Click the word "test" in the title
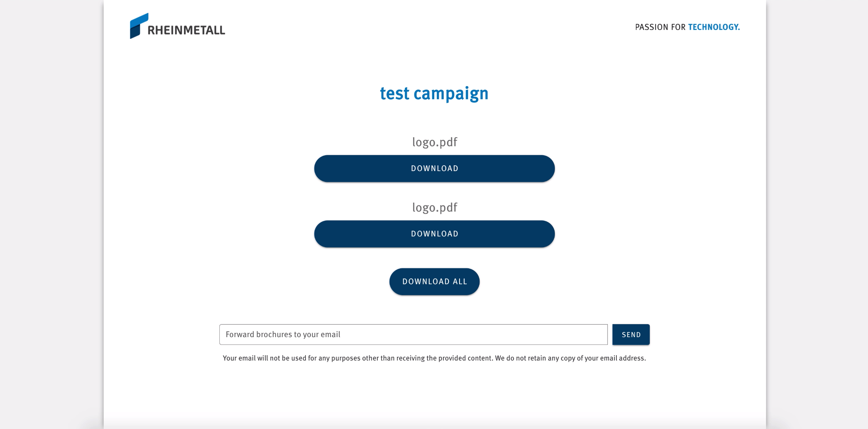This screenshot has width=868, height=429. (x=394, y=93)
